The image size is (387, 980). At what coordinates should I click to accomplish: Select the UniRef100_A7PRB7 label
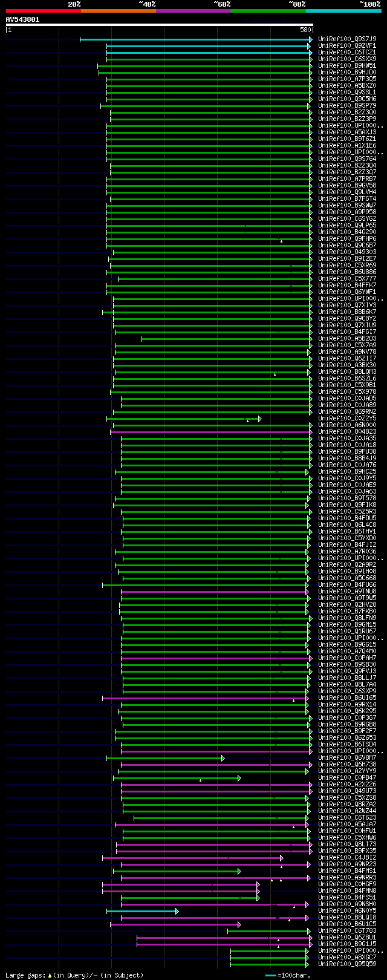point(347,178)
